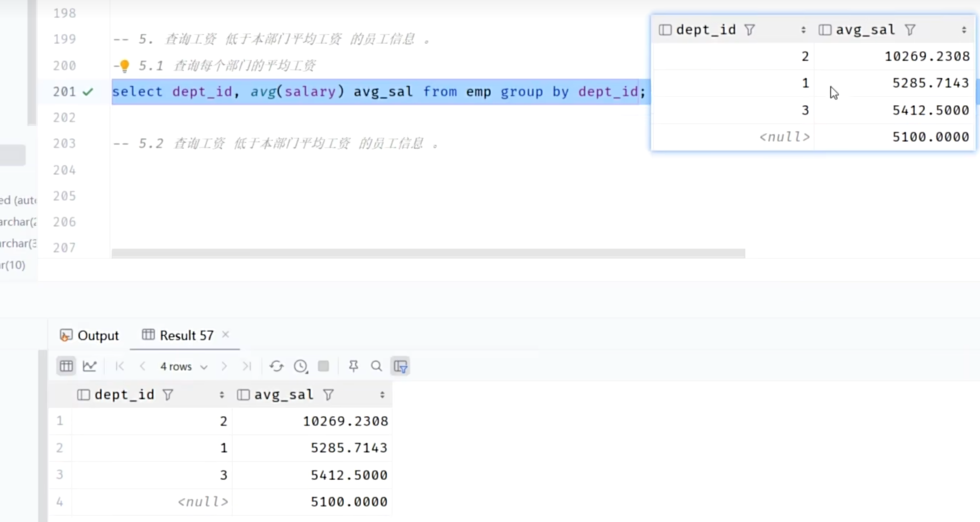This screenshot has width=980, height=522.
Task: Go to the next results page arrow
Action: click(224, 366)
